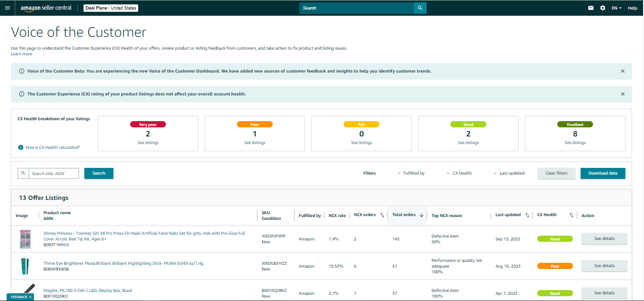See details for Disney Princess nails listing
This screenshot has height=301, width=644.
(604, 239)
